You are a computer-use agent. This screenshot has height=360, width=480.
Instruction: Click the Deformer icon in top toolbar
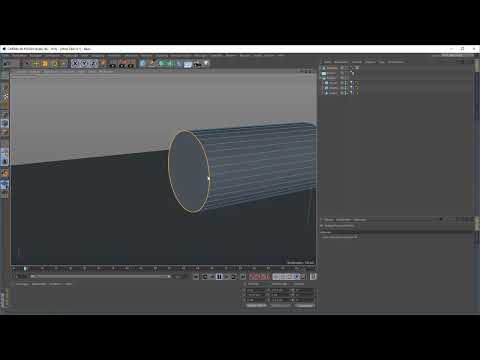[179, 64]
